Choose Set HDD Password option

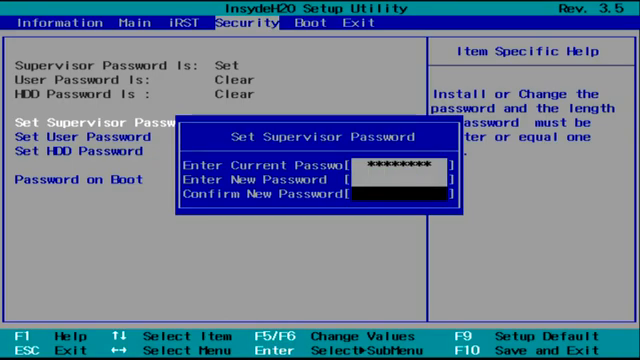pyautogui.click(x=79, y=151)
